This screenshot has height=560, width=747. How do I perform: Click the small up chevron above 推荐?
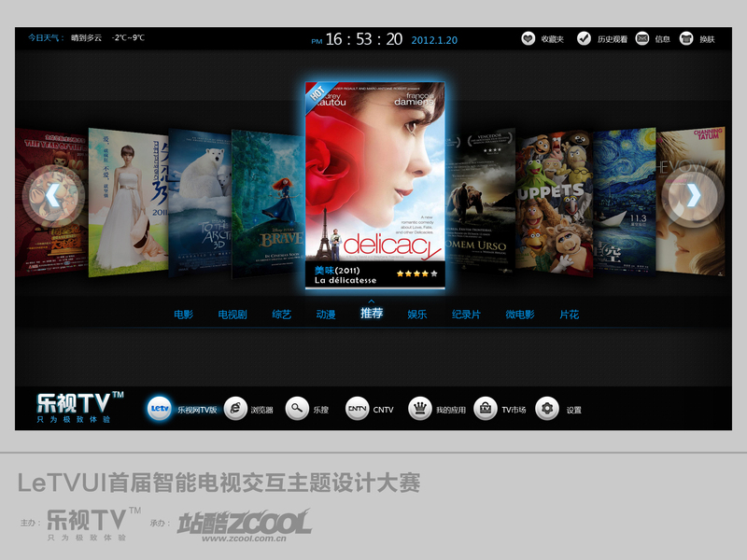371,301
